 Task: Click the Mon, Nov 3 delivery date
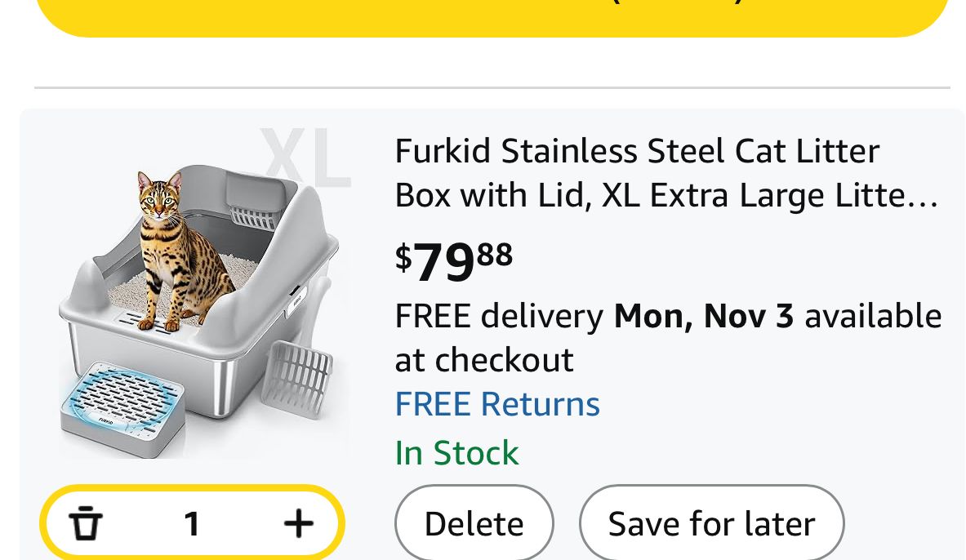703,316
